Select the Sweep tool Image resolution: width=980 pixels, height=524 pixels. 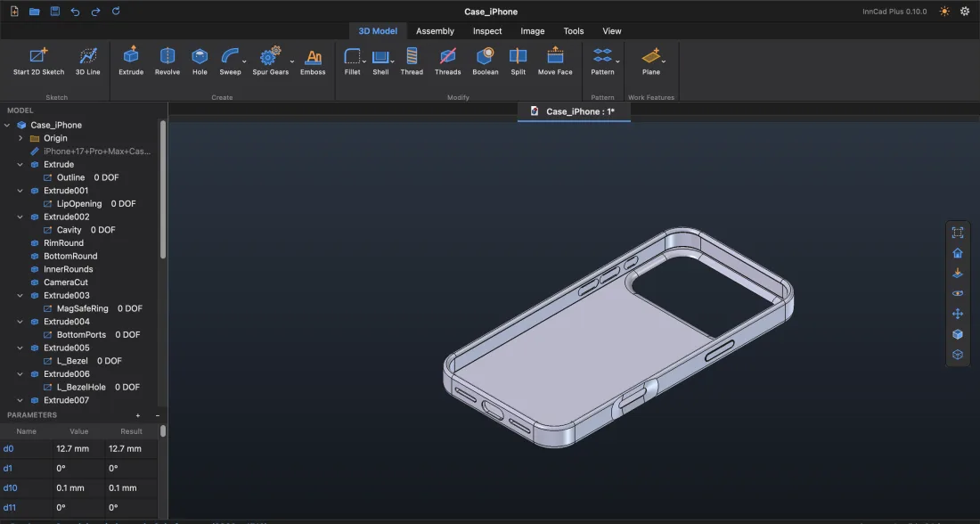(229, 61)
